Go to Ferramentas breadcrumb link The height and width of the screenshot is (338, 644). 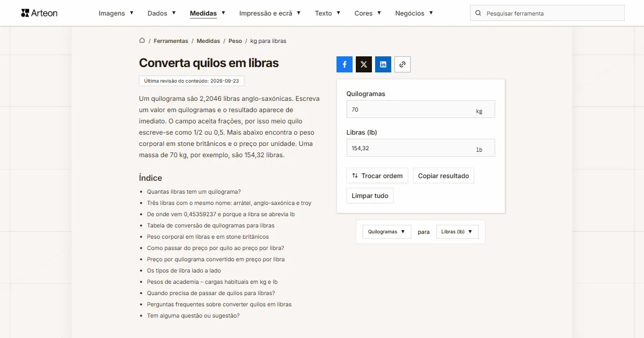click(x=171, y=41)
